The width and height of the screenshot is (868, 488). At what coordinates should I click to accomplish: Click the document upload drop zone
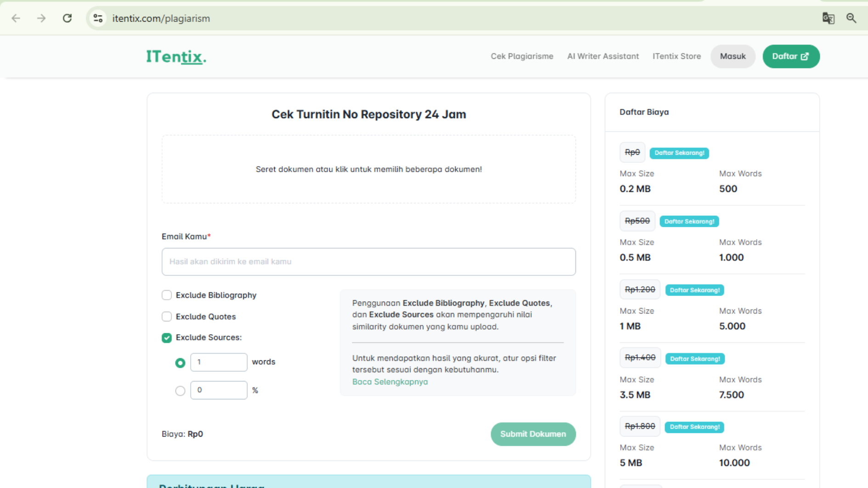pyautogui.click(x=368, y=169)
